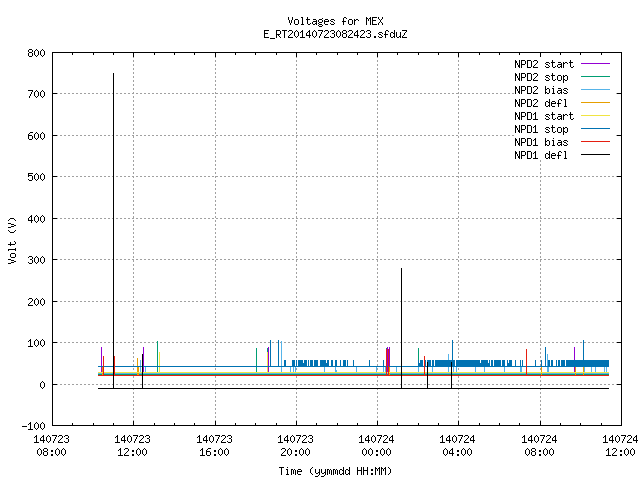Click the 'NPD2 defl' legend label

pos(541,103)
